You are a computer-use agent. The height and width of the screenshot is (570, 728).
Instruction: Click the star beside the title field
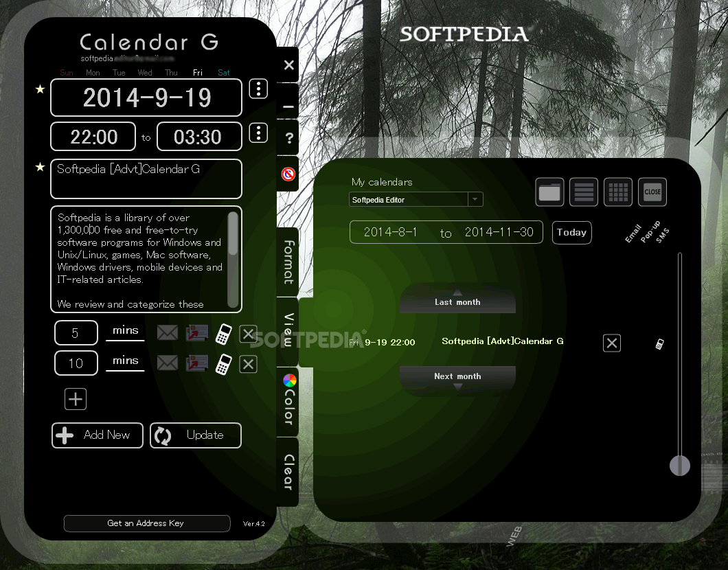41,167
